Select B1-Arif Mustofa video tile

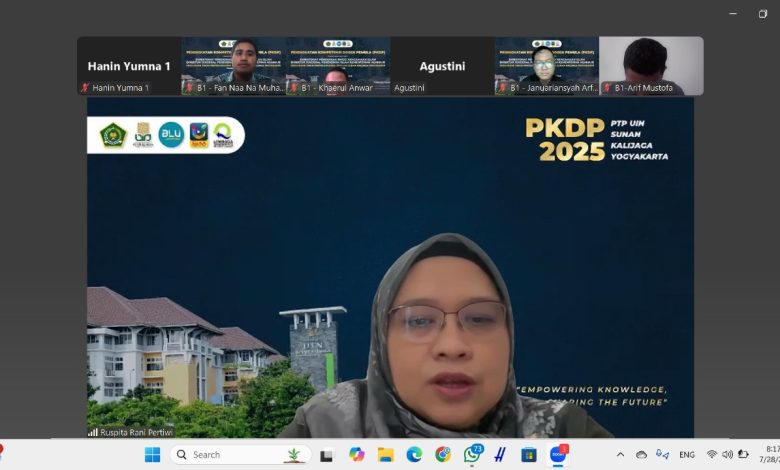pyautogui.click(x=650, y=66)
